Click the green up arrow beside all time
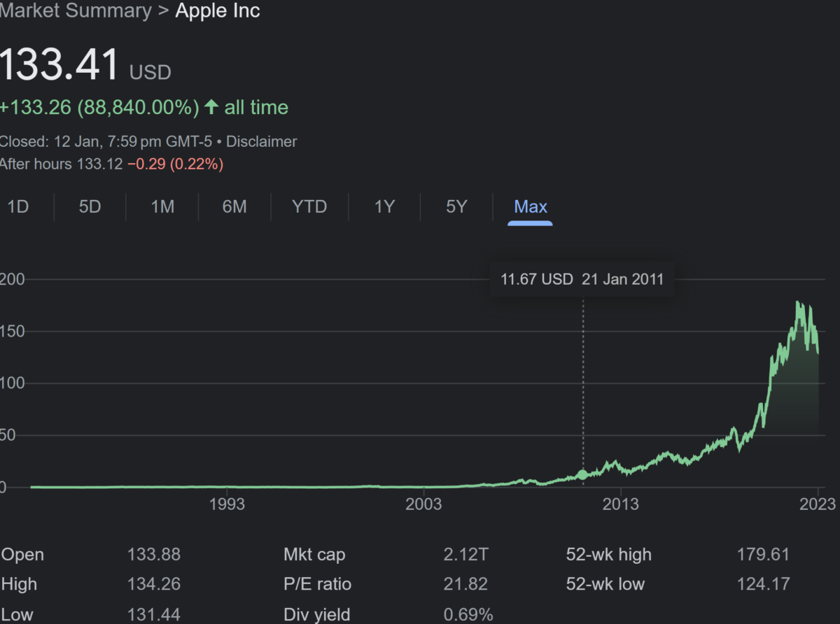The image size is (840, 624). tap(211, 107)
